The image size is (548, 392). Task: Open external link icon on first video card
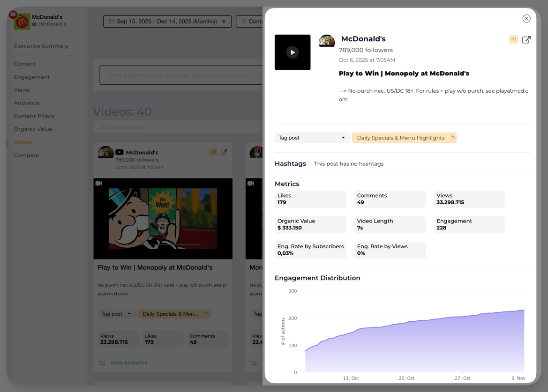[x=224, y=152]
